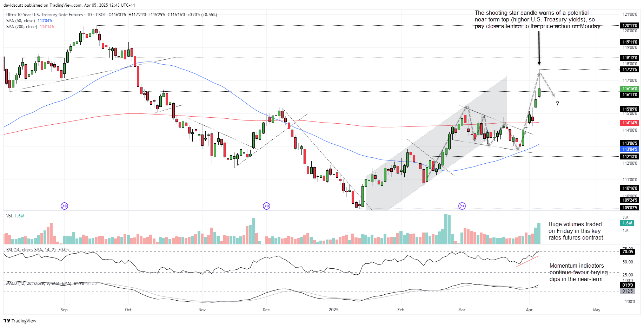Click the green 116'16'0 current price label
This screenshot has height=327, width=644.
(630, 89)
